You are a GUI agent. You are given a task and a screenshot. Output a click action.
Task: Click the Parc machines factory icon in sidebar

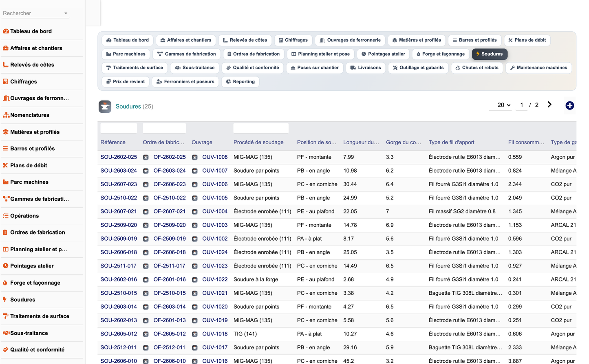point(6,182)
